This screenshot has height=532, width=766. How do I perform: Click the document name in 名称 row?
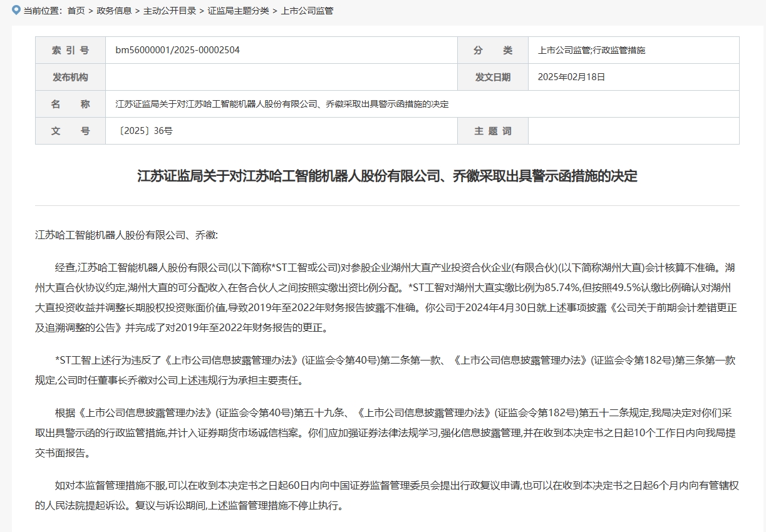pyautogui.click(x=282, y=104)
